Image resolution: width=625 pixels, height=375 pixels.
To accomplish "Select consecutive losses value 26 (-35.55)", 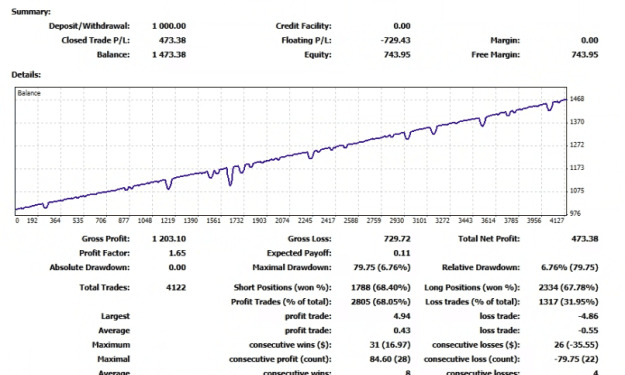I will point(576,345).
